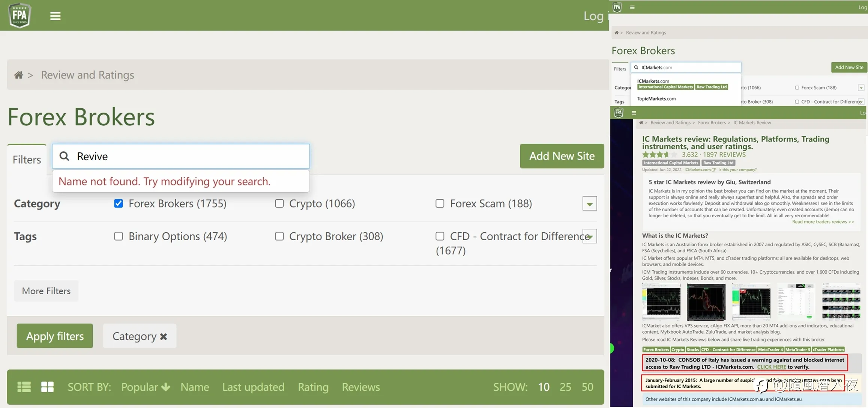
Task: Sort results by Reviews
Action: [361, 387]
